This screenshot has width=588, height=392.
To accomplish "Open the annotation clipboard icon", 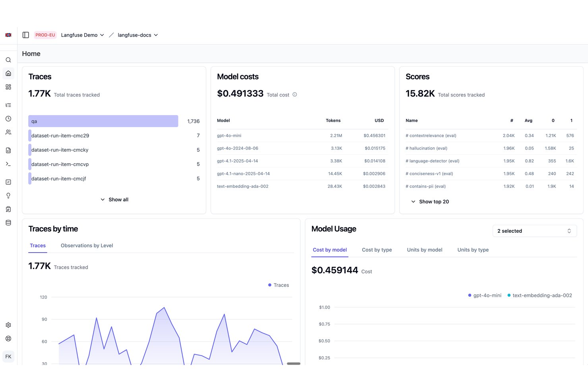I will coord(8,209).
